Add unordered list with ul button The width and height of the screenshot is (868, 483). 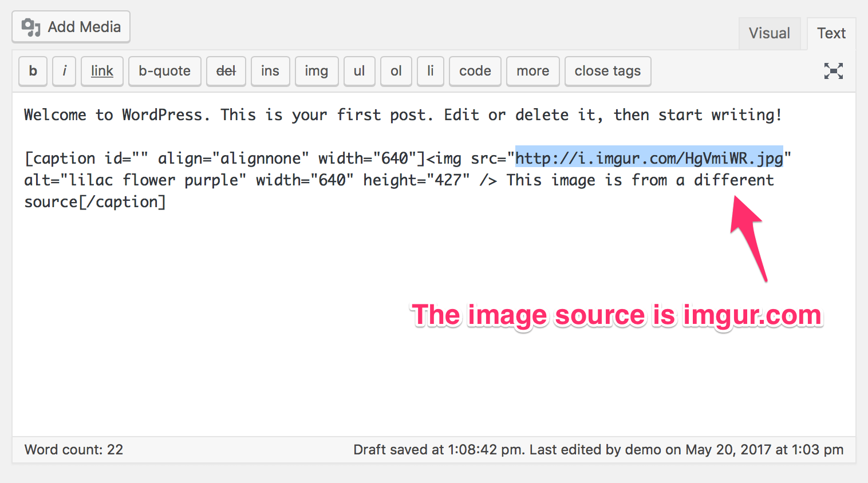click(x=359, y=71)
